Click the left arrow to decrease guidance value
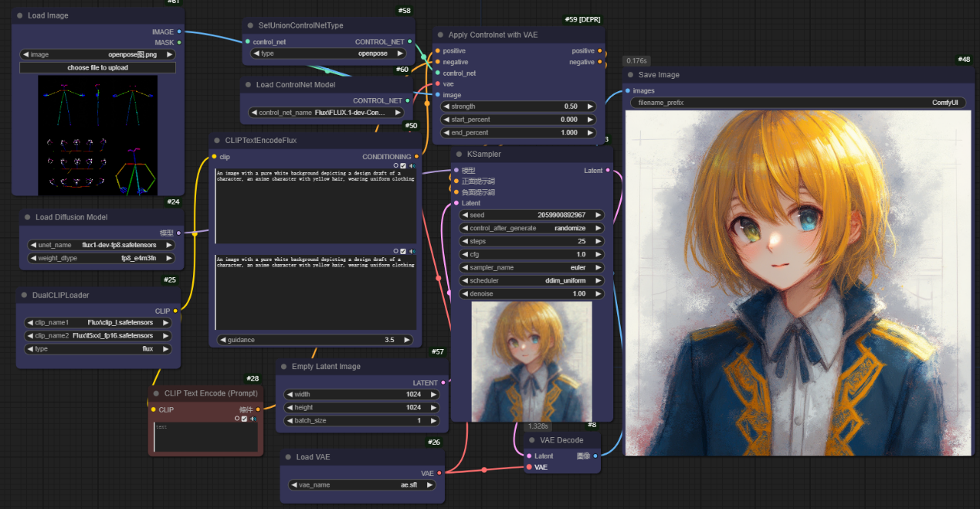The image size is (980, 509). (223, 340)
